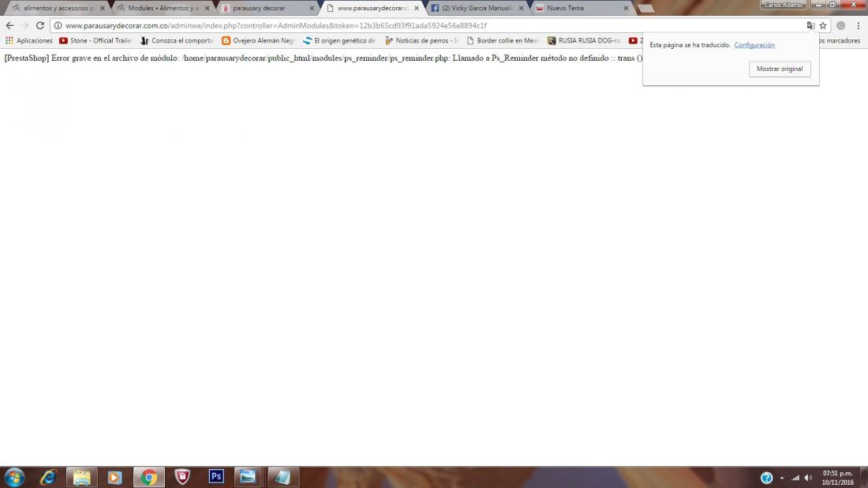This screenshot has width=868, height=488.
Task: Open a new tab
Action: (646, 9)
